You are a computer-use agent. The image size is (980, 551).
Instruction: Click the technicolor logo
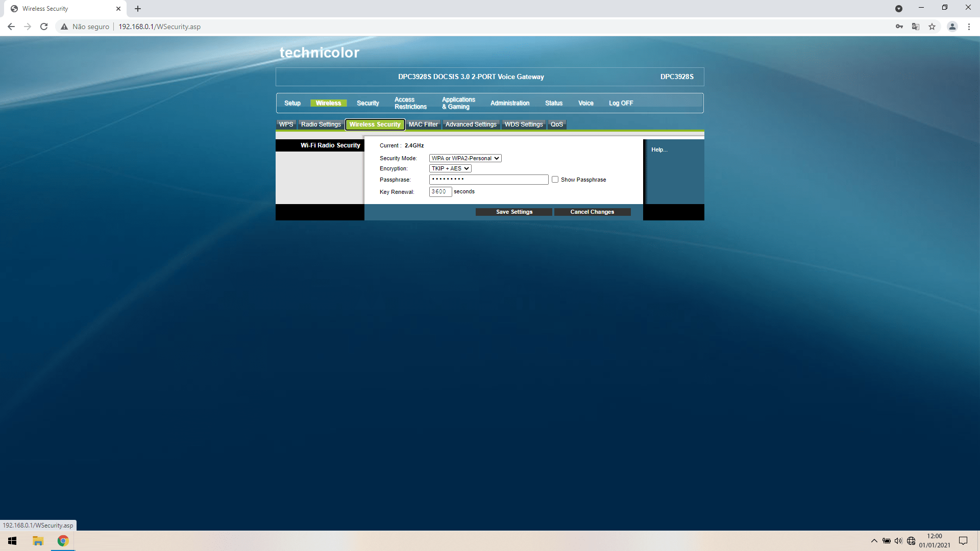(320, 53)
